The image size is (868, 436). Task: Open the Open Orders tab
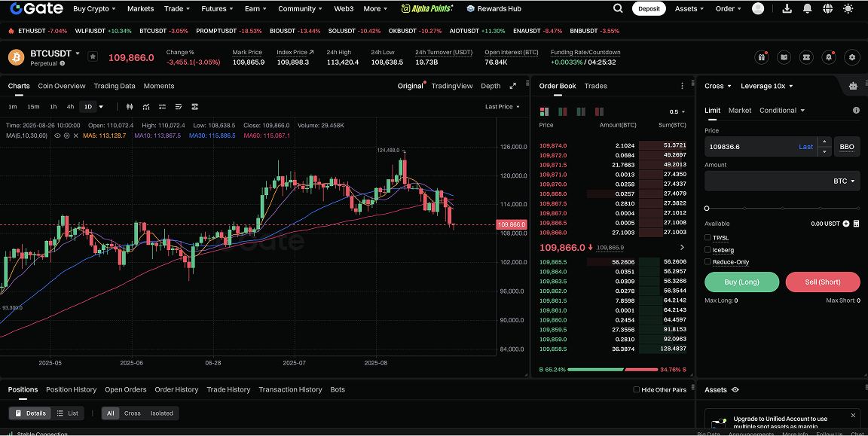click(x=126, y=389)
